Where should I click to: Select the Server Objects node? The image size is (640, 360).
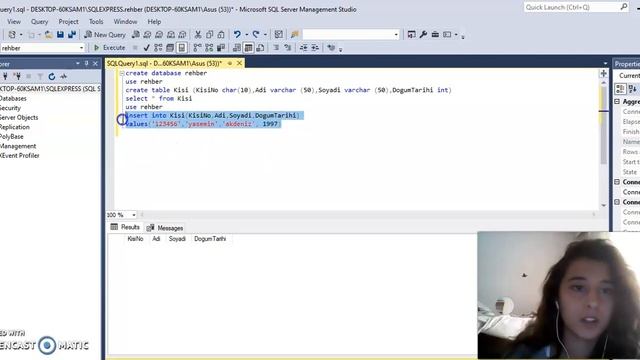(19, 118)
